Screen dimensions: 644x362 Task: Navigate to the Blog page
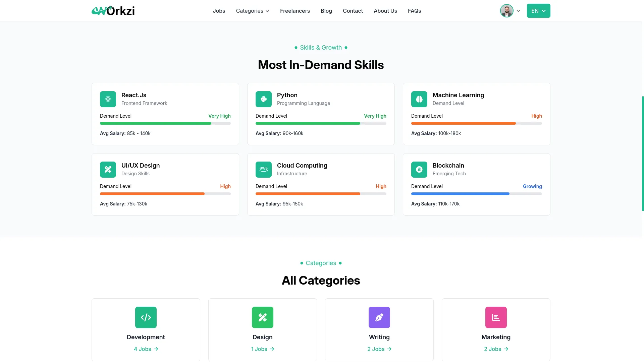(x=326, y=11)
